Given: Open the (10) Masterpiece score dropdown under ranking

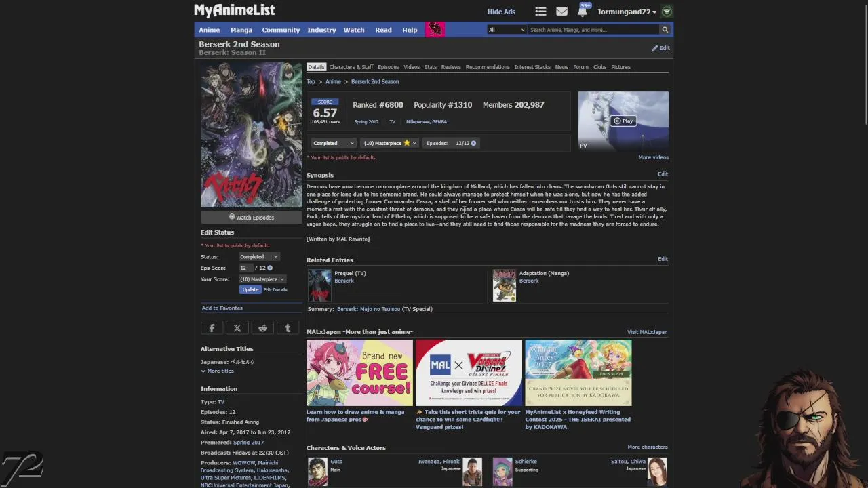Looking at the screenshot, I should point(390,143).
